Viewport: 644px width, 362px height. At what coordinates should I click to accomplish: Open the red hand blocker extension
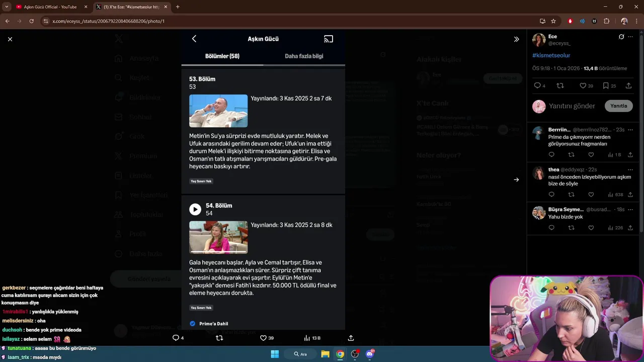(570, 21)
